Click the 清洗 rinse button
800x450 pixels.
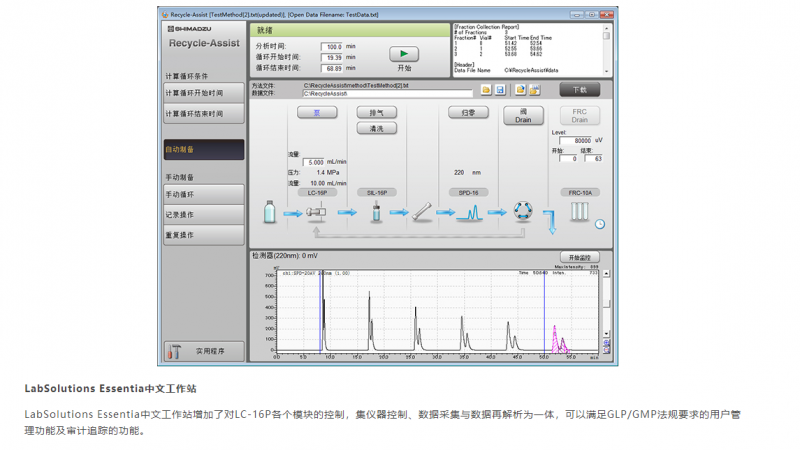click(x=377, y=129)
